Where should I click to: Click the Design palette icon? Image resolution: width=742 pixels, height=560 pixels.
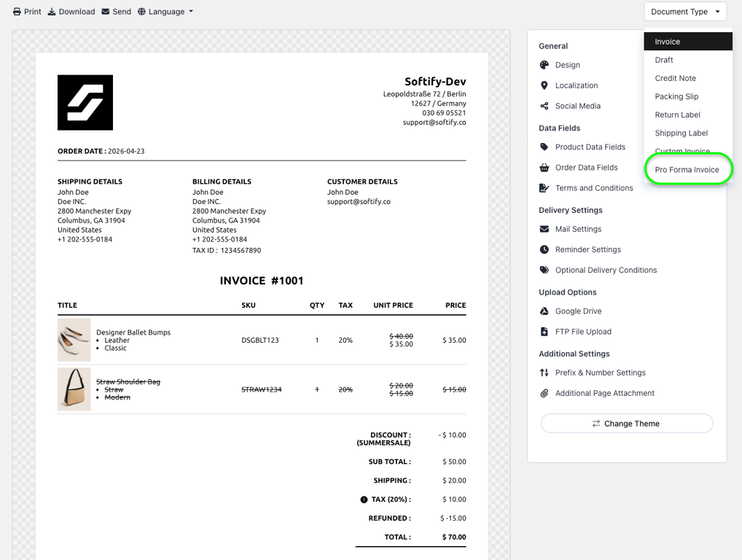point(544,65)
